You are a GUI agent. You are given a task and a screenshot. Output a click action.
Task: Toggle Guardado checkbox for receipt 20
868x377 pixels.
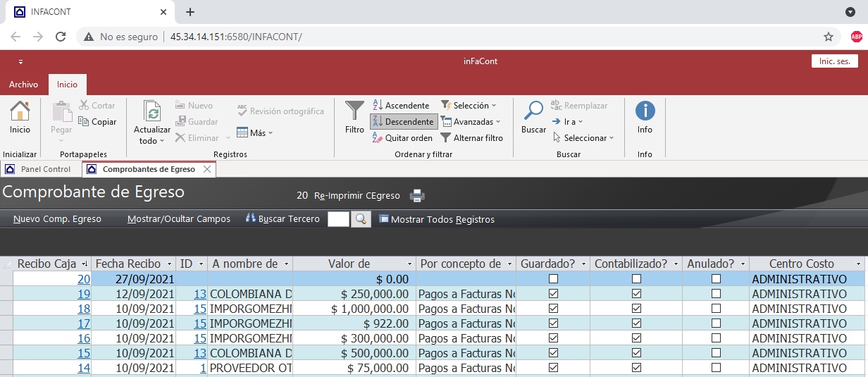click(x=553, y=279)
